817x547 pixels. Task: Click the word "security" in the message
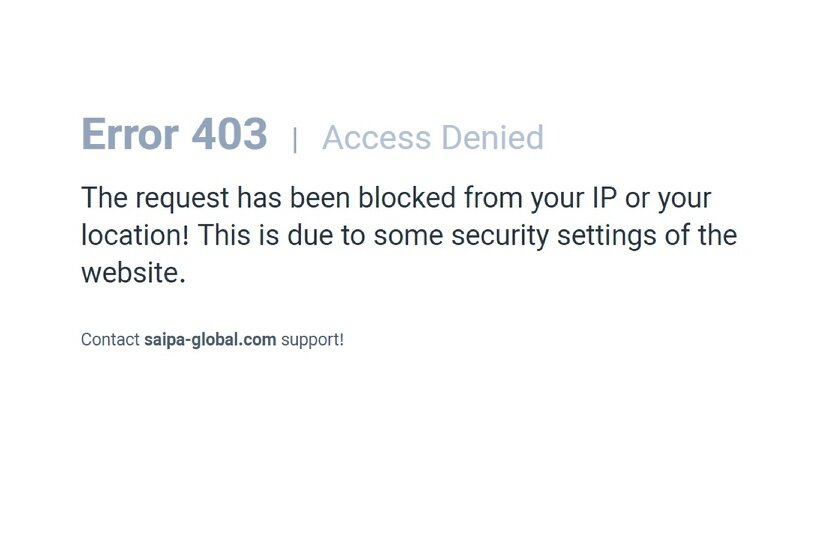click(x=500, y=236)
